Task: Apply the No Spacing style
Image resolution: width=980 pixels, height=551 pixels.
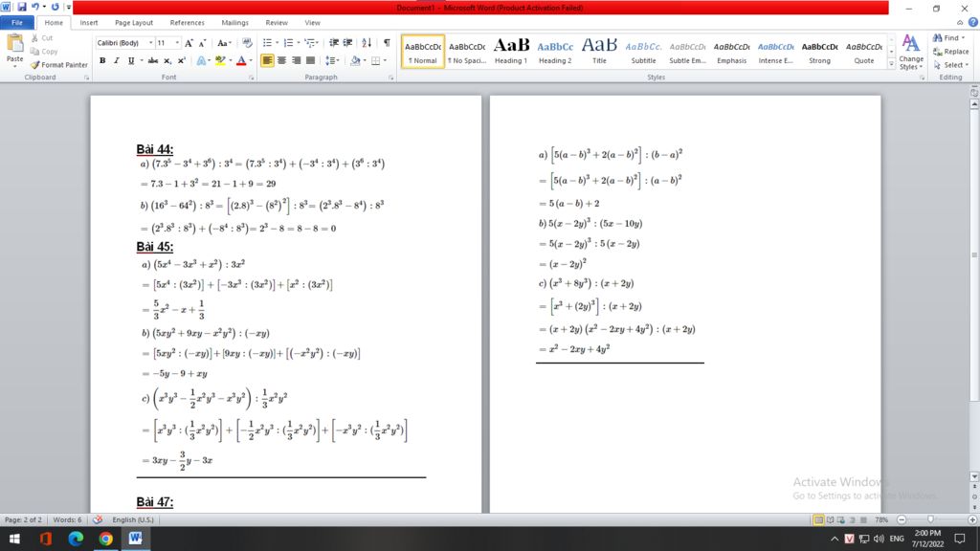Action: (x=467, y=52)
